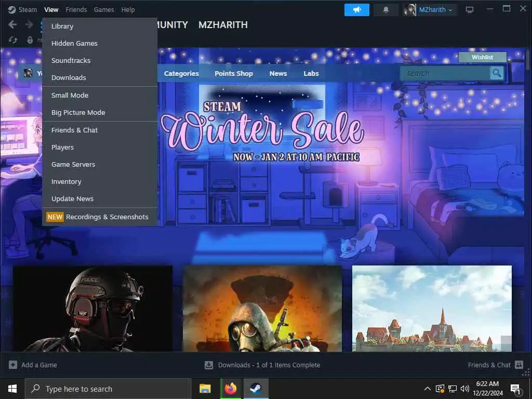Open Friends & Chat bottom button

pyautogui.click(x=489, y=365)
